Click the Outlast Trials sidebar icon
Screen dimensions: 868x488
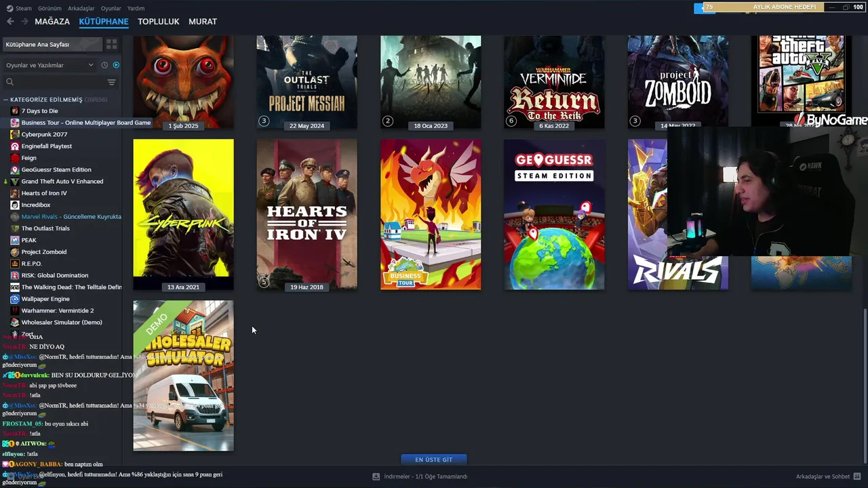pos(15,228)
